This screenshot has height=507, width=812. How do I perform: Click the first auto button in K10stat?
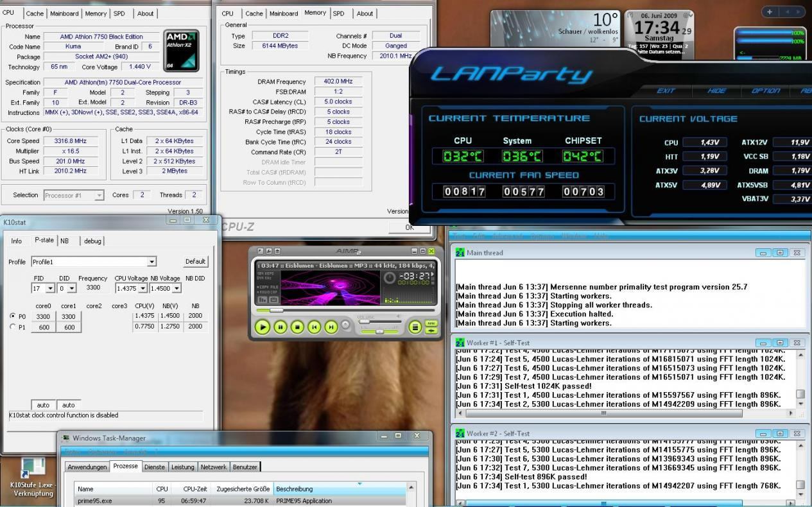click(44, 405)
